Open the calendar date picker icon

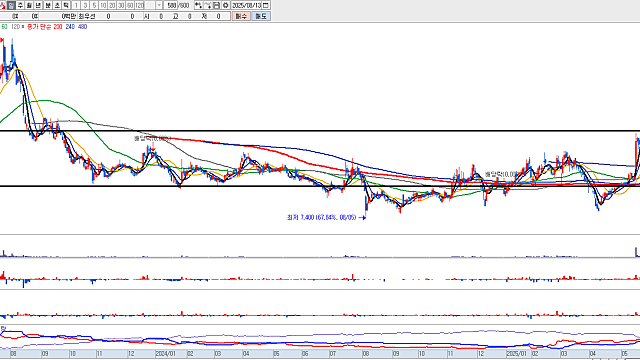(x=266, y=5)
